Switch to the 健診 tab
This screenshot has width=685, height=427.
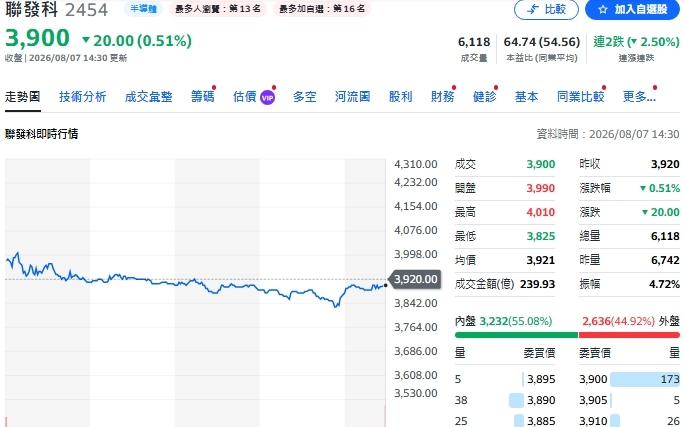pyautogui.click(x=484, y=97)
